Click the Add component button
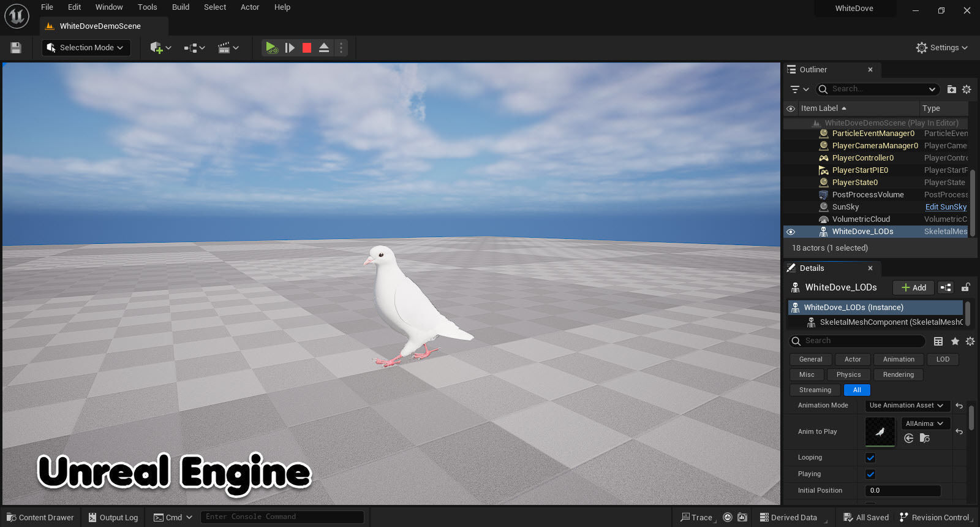980x527 pixels. pos(913,287)
